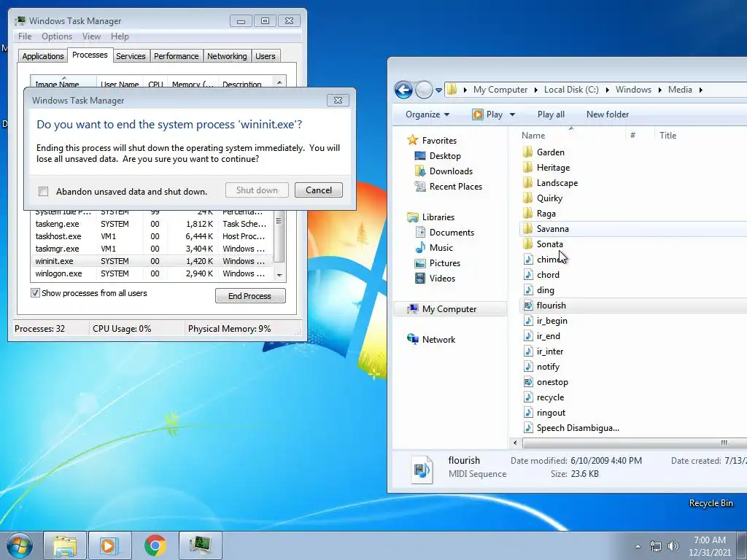
Task: Select the flourish MIDI file
Action: click(551, 306)
